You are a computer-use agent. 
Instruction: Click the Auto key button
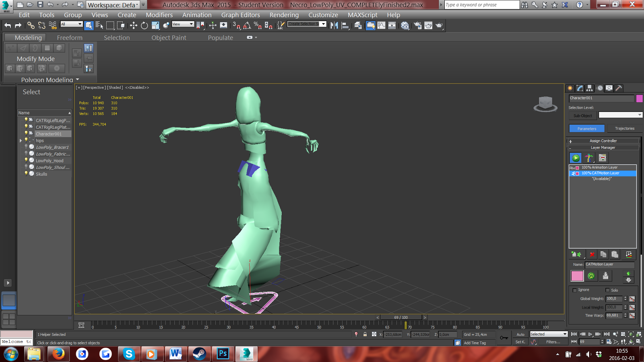coord(520,334)
